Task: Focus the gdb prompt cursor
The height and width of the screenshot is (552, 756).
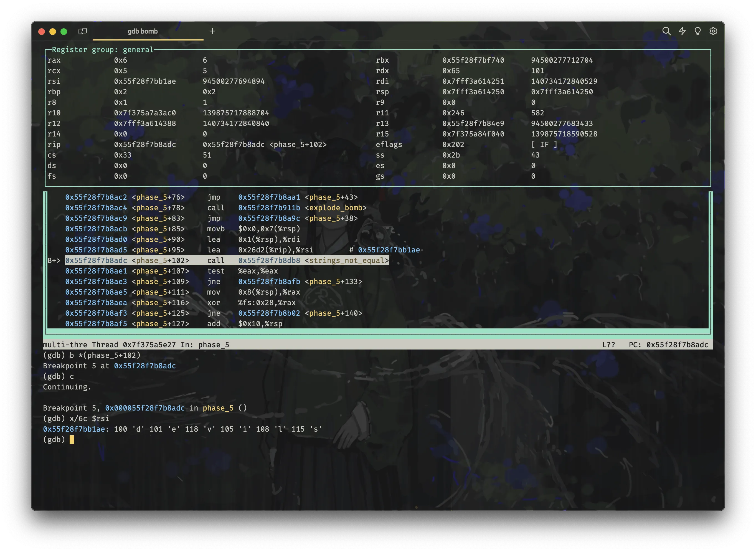Action: pyautogui.click(x=72, y=439)
